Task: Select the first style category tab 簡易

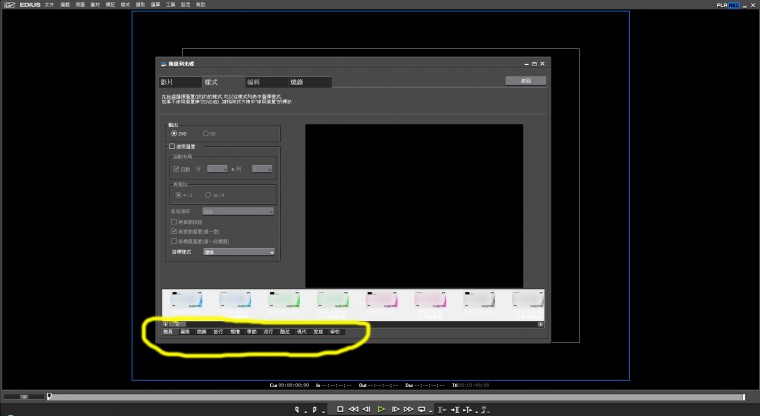Action: tap(168, 332)
